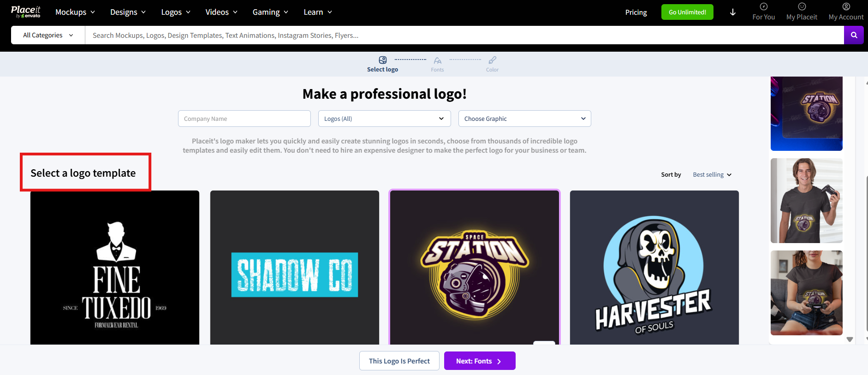
Task: Open the man with controller t-shirt mockup
Action: click(x=807, y=201)
